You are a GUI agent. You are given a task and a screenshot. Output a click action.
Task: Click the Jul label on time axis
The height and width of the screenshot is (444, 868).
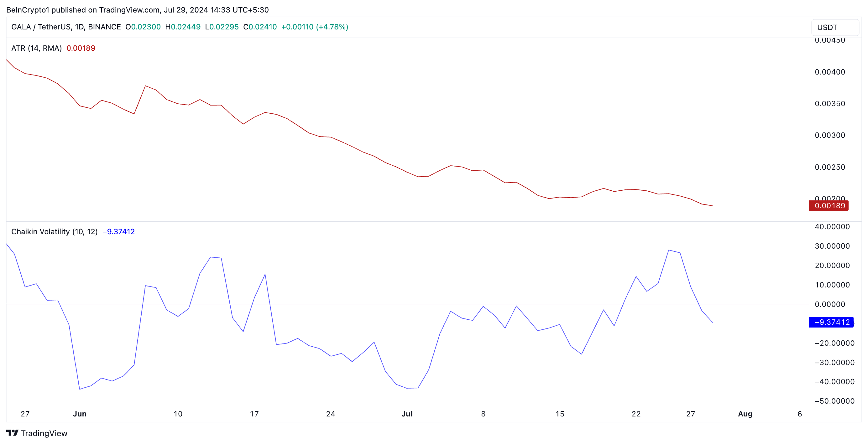tap(407, 414)
